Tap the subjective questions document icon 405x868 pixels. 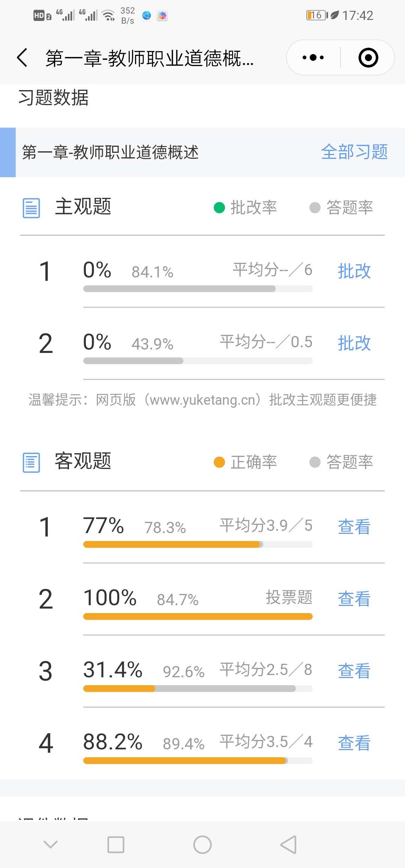pos(31,208)
